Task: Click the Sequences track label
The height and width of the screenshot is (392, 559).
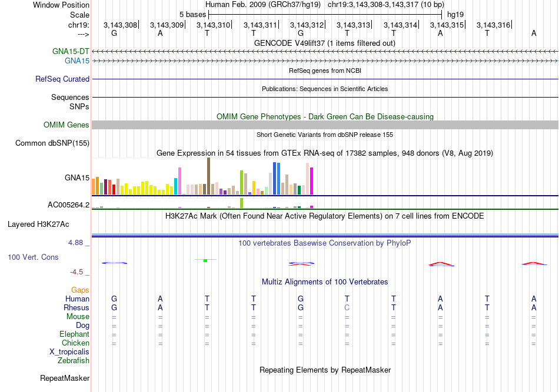Action: tap(70, 97)
